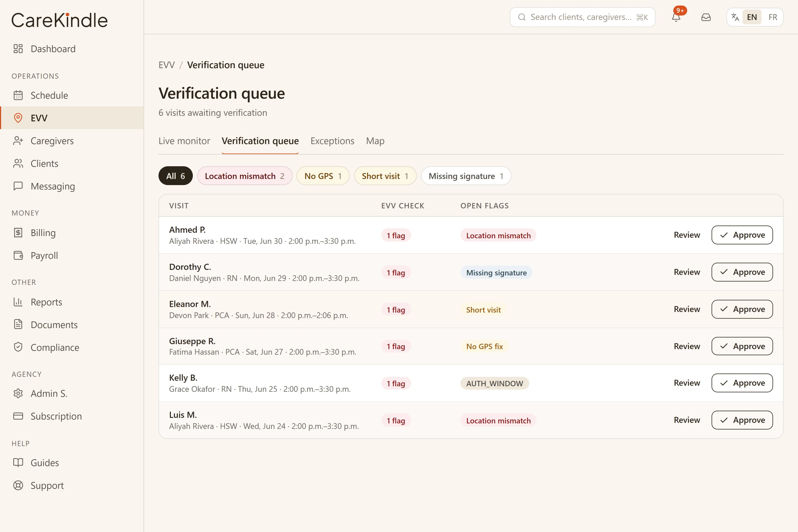Filter by No GPS chip
The width and height of the screenshot is (798, 532).
(323, 176)
